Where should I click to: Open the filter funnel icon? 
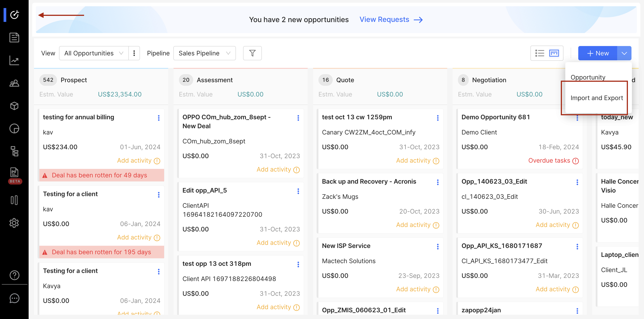pos(252,53)
